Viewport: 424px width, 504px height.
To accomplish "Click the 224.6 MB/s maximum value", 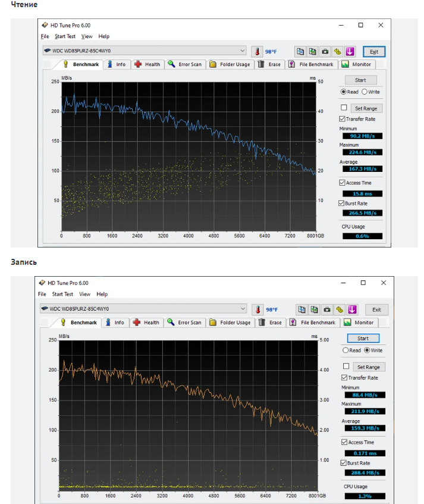I will click(x=362, y=152).
